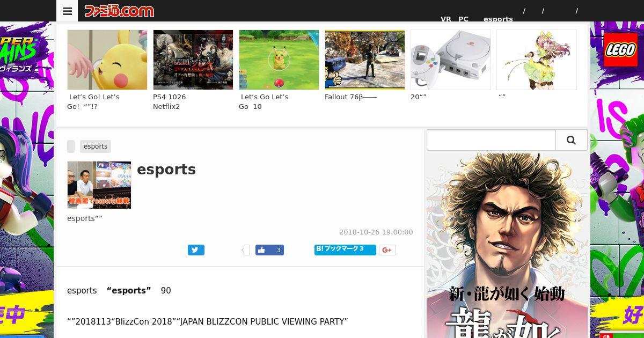Click the bold “esports” text in the article
The height and width of the screenshot is (338, 644).
click(129, 291)
